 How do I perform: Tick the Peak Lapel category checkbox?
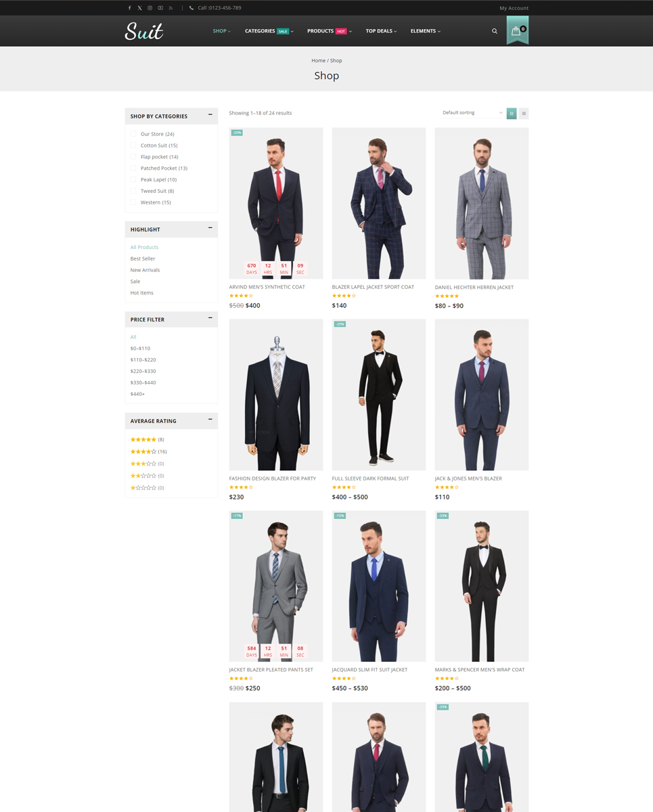133,179
